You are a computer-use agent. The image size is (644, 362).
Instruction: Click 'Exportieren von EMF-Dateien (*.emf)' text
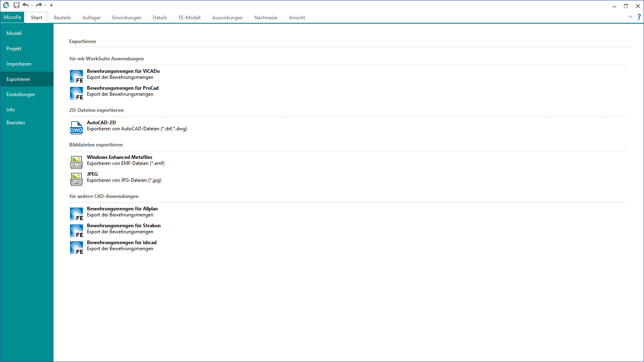pyautogui.click(x=126, y=163)
